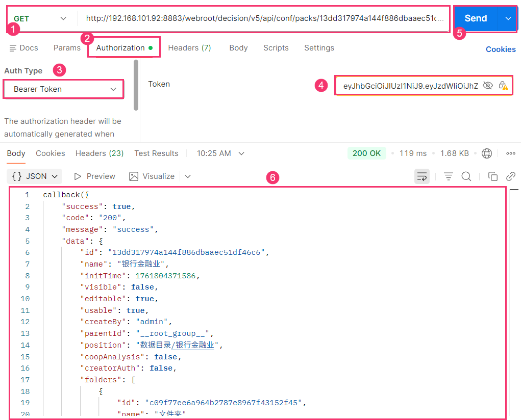The width and height of the screenshot is (521, 420).
Task: Click the "createBy": "admin" line
Action: (126, 322)
